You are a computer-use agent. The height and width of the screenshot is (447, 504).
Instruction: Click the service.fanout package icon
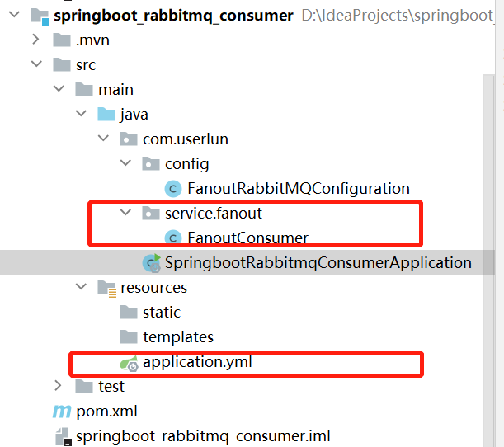(151, 213)
